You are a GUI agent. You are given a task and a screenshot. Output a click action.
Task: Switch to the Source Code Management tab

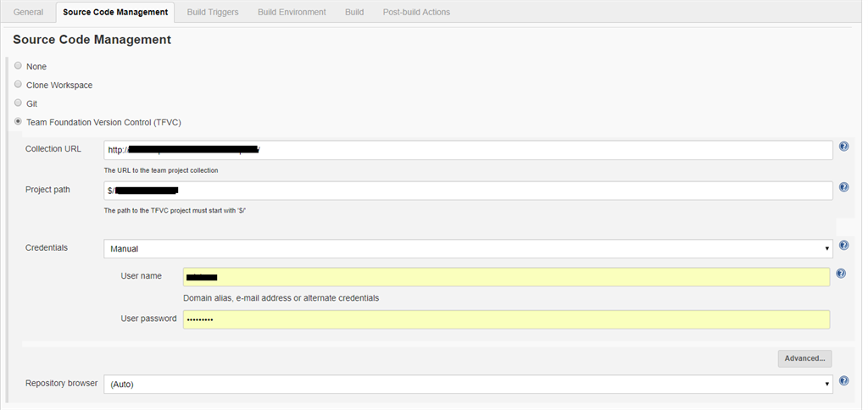pos(115,12)
